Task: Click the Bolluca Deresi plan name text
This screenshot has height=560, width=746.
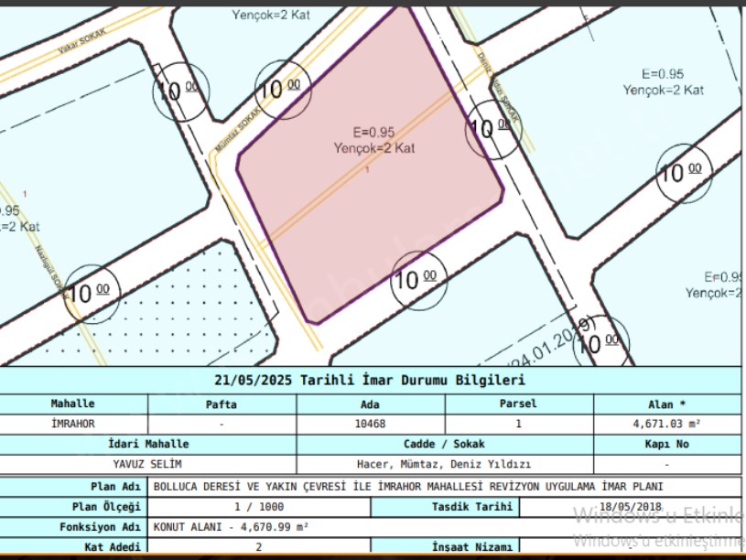Action: (407, 486)
